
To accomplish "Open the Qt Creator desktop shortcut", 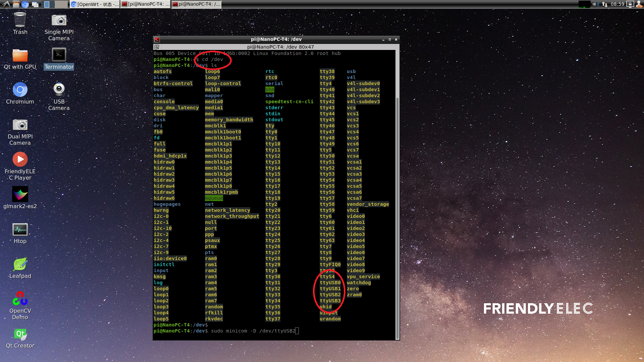I will pyautogui.click(x=20, y=338).
